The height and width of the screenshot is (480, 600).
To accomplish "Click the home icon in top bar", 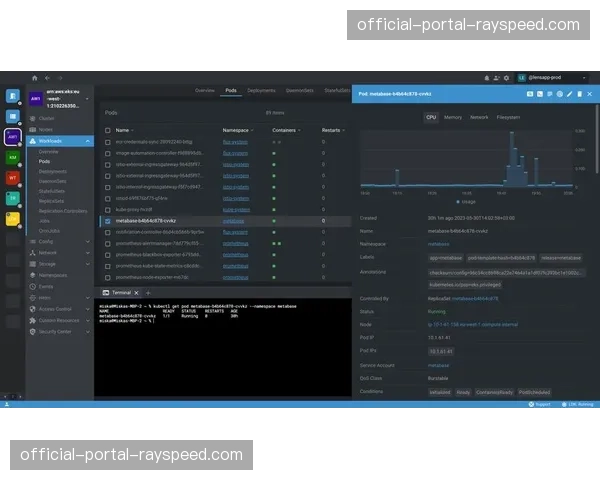I will [x=33, y=77].
